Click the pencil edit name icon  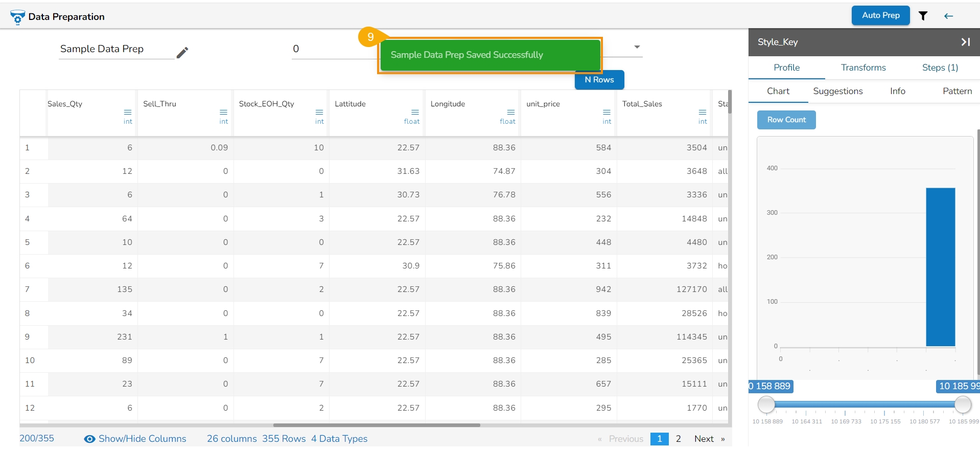click(x=182, y=53)
